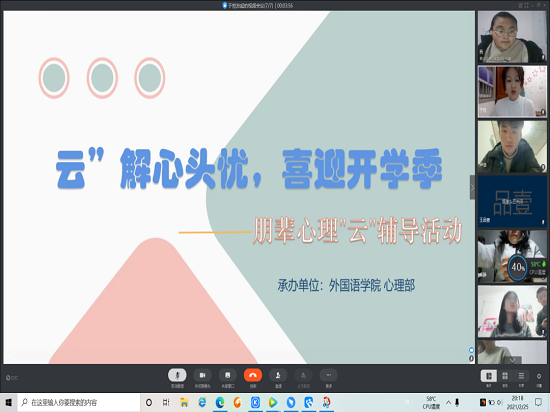This screenshot has height=412, width=550.
Task: Open the invite participants icon
Action: (x=278, y=375)
